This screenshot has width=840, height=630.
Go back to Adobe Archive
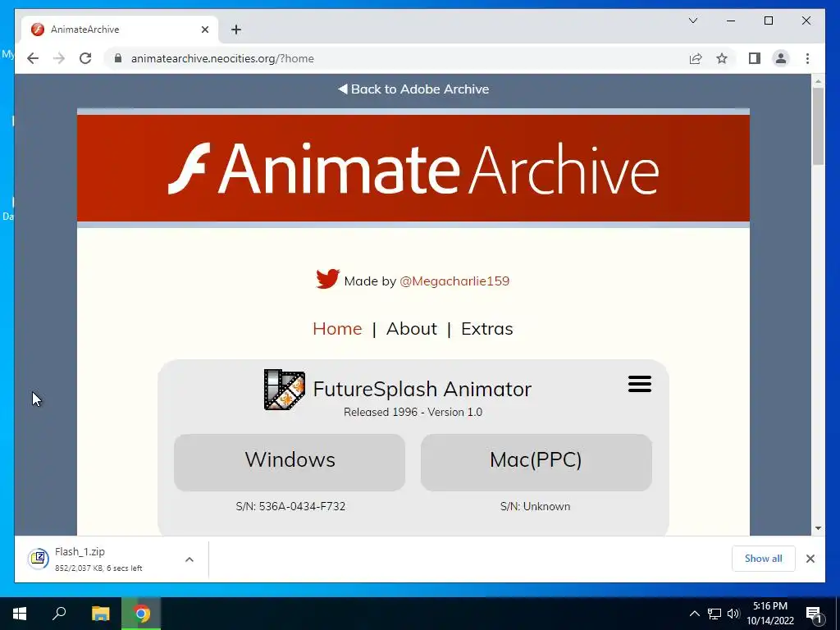point(413,89)
